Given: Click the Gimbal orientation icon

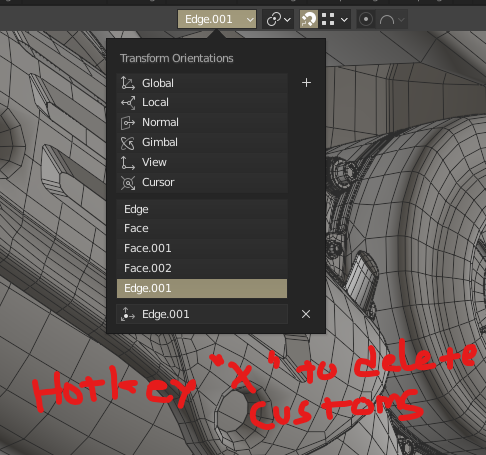Looking at the screenshot, I should (x=128, y=143).
